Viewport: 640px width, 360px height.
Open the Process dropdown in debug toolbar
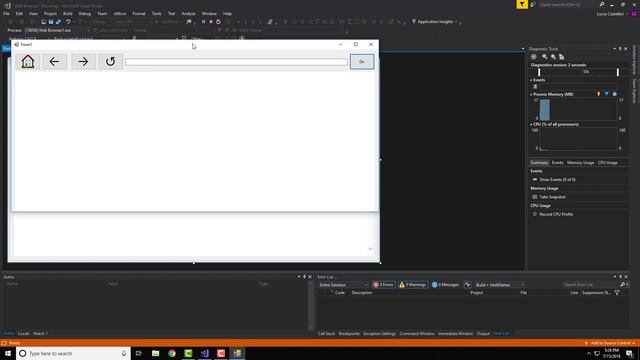click(57, 30)
